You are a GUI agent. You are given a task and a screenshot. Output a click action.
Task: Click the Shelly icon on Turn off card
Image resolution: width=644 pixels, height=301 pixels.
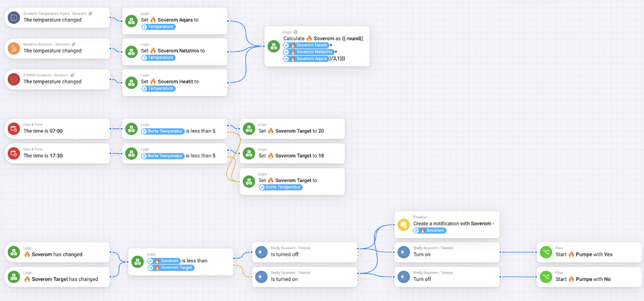click(404, 277)
